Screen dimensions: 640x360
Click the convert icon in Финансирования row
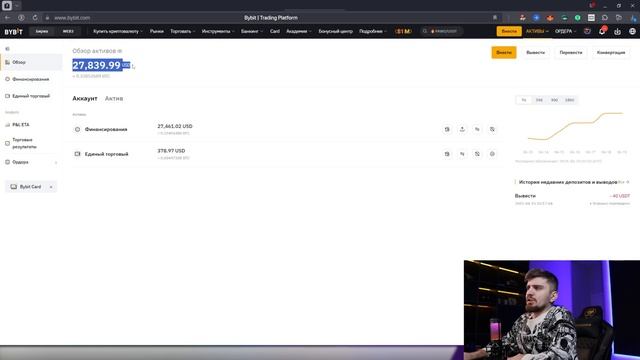click(x=492, y=129)
